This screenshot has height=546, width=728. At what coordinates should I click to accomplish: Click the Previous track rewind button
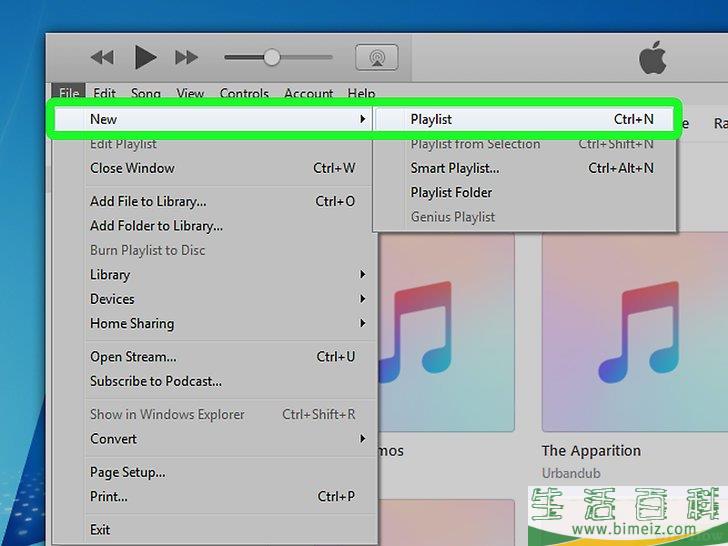(x=102, y=58)
